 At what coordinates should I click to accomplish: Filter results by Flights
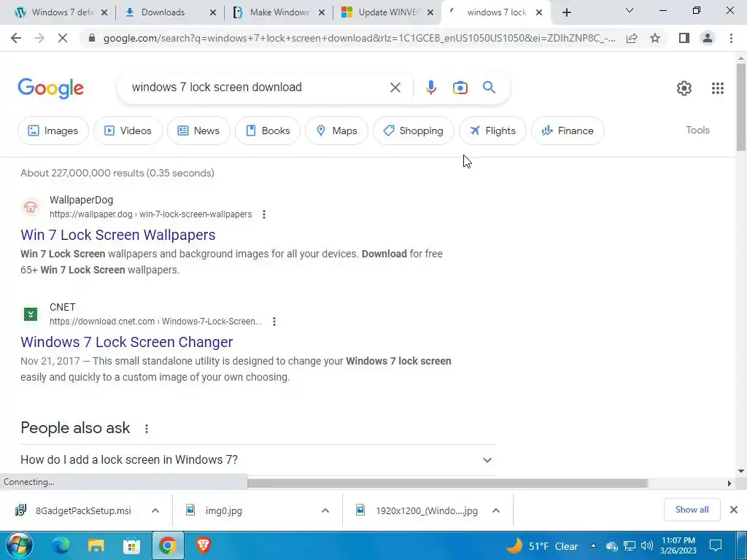click(x=492, y=131)
